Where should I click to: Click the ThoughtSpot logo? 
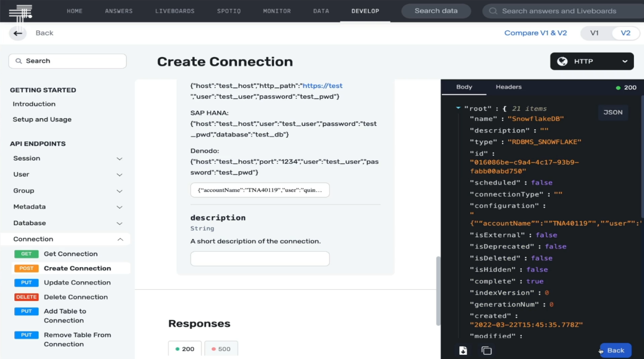click(x=20, y=12)
